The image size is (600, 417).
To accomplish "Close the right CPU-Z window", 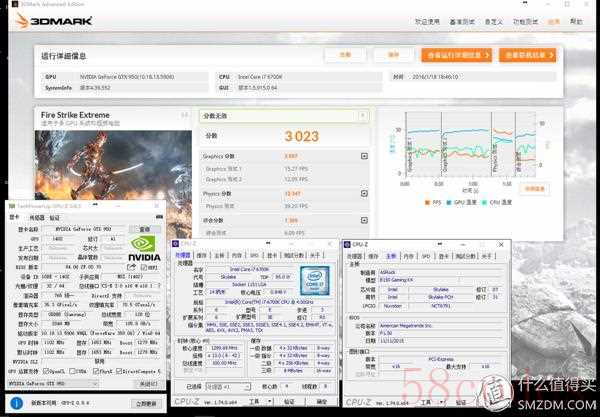I will click(x=501, y=244).
